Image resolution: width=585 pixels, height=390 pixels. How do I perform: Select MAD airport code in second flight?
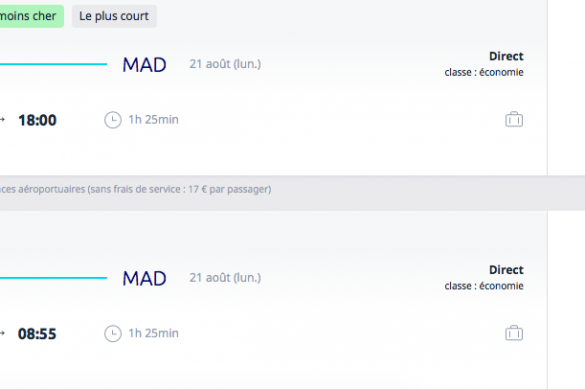[x=145, y=278]
